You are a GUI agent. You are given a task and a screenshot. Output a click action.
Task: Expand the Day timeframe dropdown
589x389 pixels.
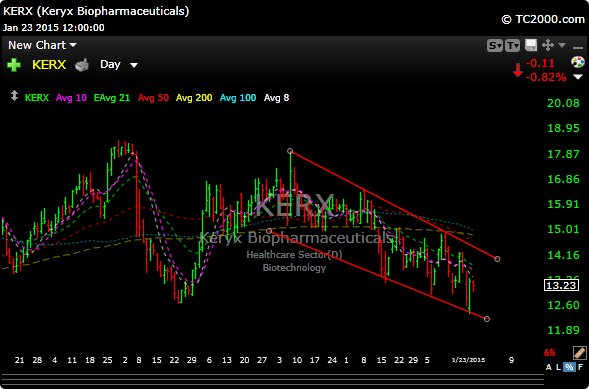click(119, 65)
